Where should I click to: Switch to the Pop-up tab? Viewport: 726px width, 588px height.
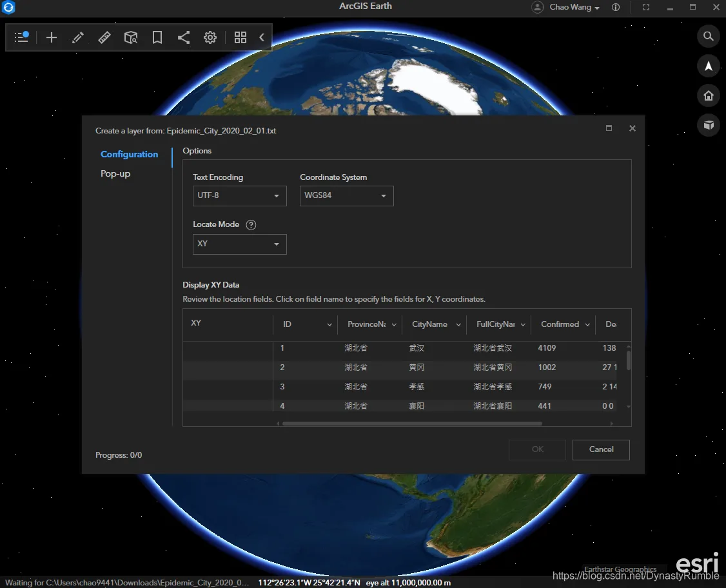pos(115,173)
